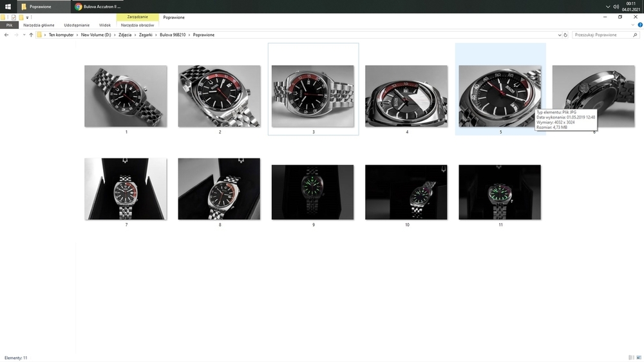
Task: Click the Back navigation arrow
Action: (x=6, y=35)
